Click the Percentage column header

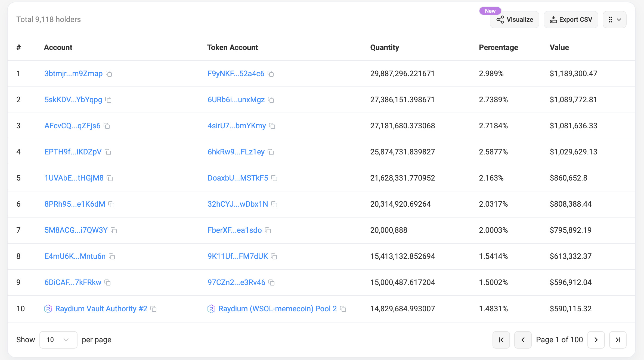[x=498, y=47]
